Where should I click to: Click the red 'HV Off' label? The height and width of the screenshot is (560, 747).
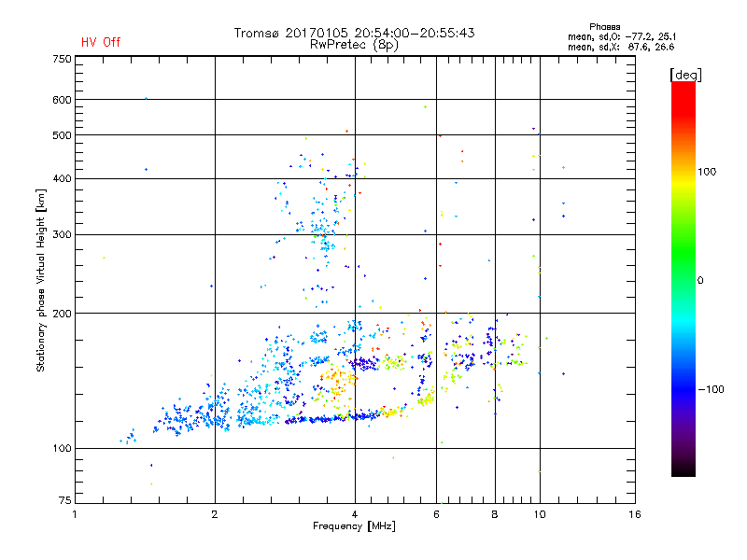(101, 42)
